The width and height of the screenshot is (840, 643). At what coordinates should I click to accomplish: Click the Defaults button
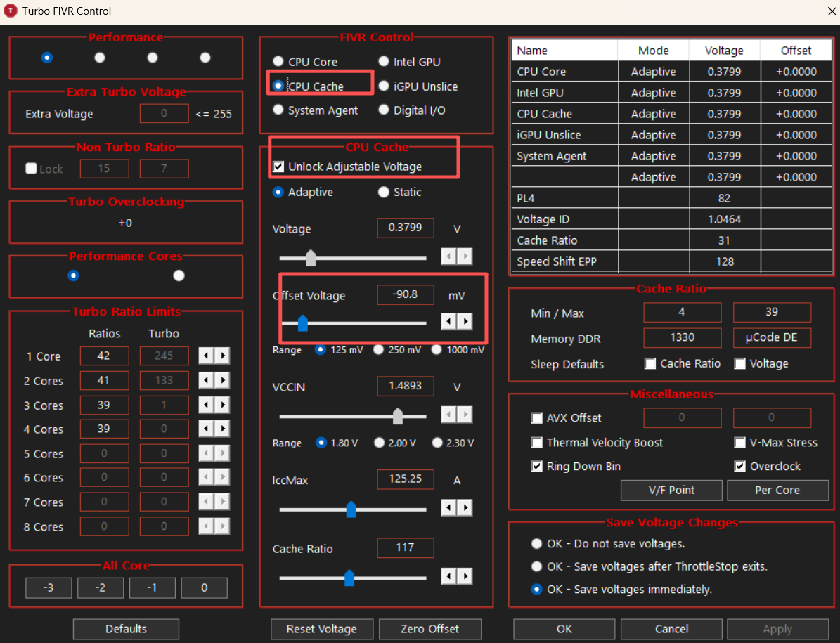point(126,628)
